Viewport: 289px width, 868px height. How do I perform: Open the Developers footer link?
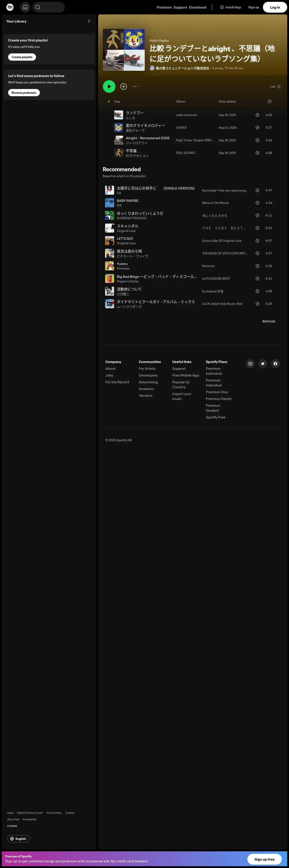tap(148, 375)
